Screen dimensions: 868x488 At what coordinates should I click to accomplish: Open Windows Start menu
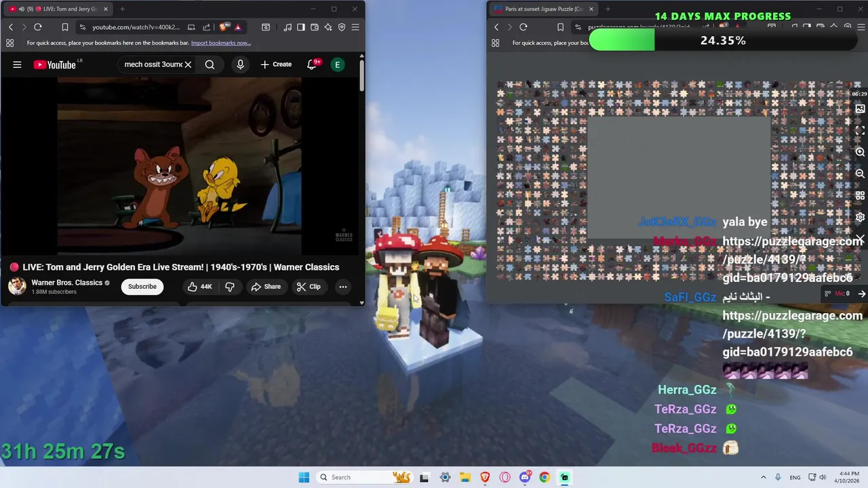(304, 477)
